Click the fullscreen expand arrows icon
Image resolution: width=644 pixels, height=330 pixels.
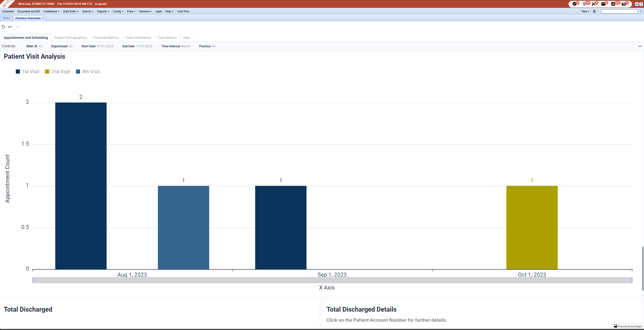594,11
